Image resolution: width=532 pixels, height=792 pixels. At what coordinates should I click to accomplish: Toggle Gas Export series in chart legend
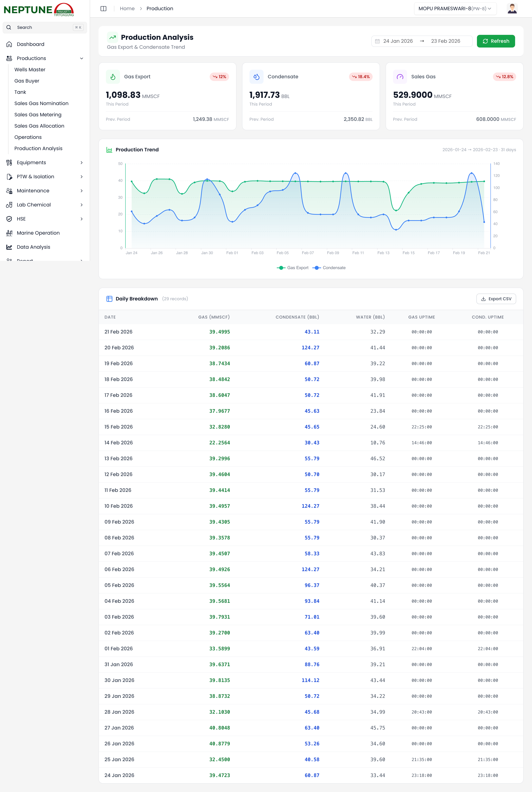[x=293, y=268]
